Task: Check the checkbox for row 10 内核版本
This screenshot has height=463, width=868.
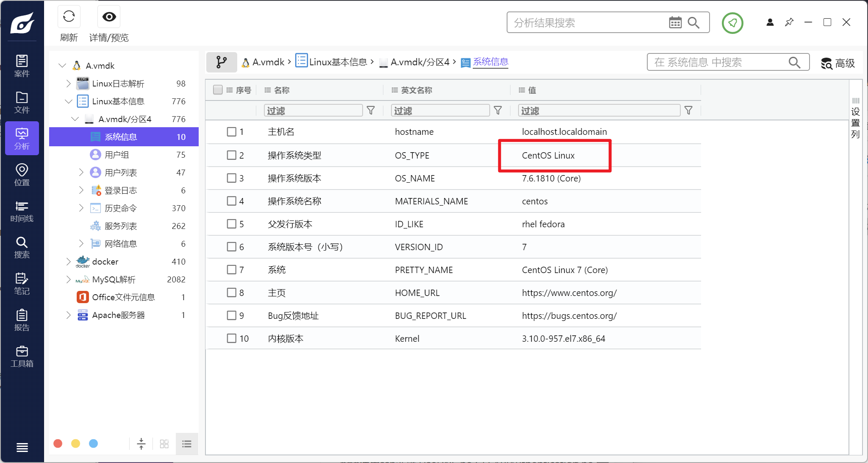Action: (x=231, y=338)
